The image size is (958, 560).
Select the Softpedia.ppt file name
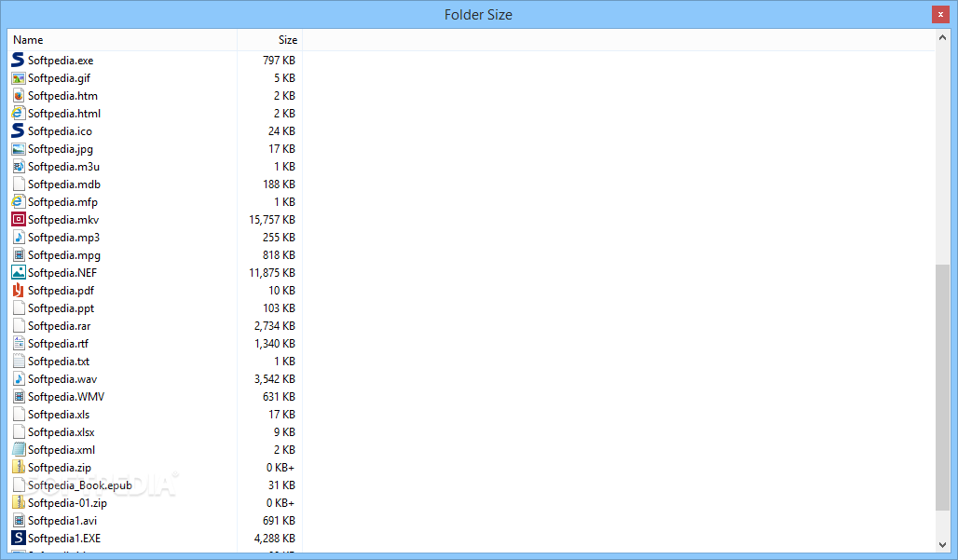coord(62,308)
